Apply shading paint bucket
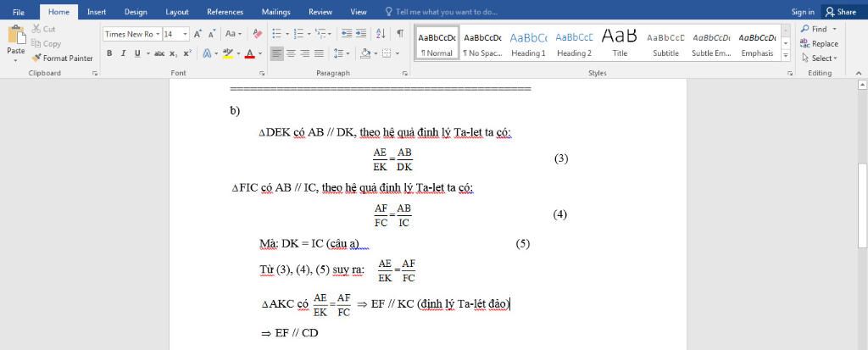The image size is (868, 350). (364, 53)
